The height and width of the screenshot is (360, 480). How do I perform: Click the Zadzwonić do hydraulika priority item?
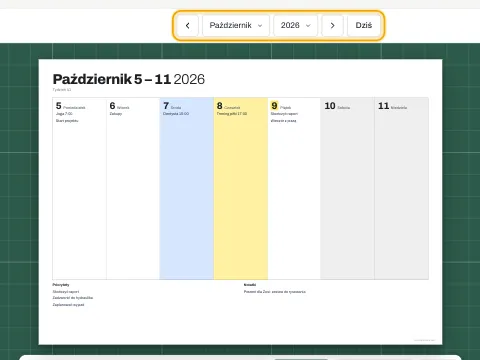tap(73, 298)
